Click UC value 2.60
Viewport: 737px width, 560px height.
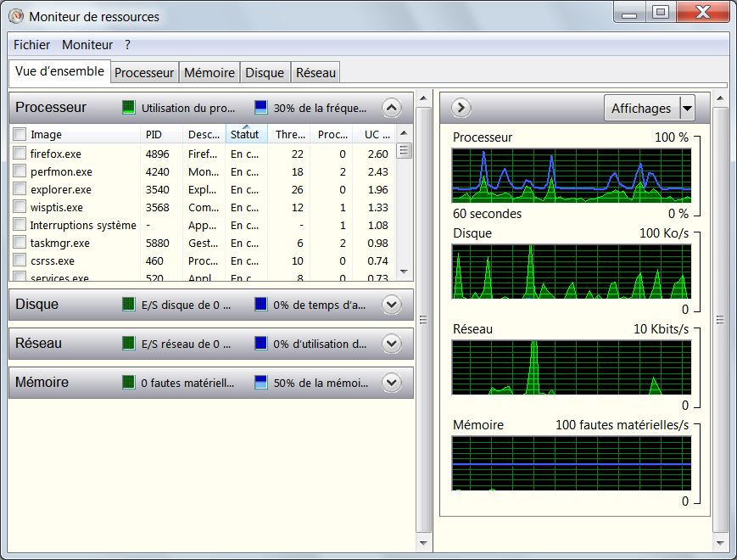point(378,154)
